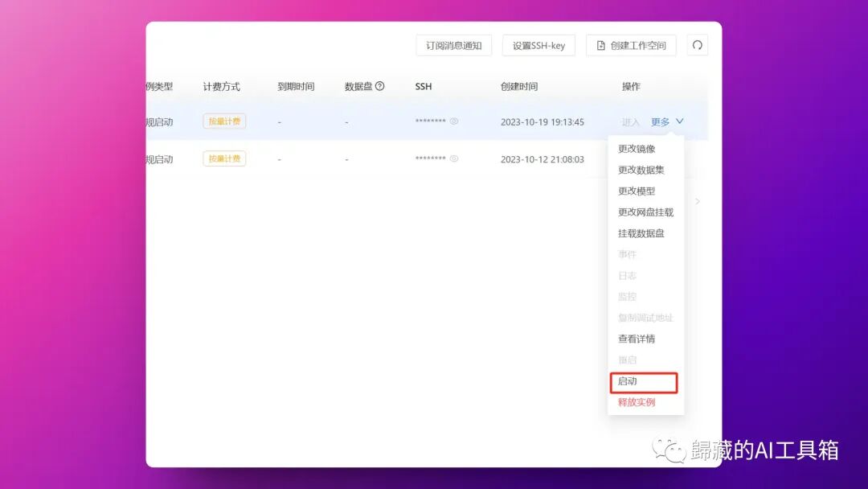Click the 数据盘 help question-mark icon

[379, 86]
